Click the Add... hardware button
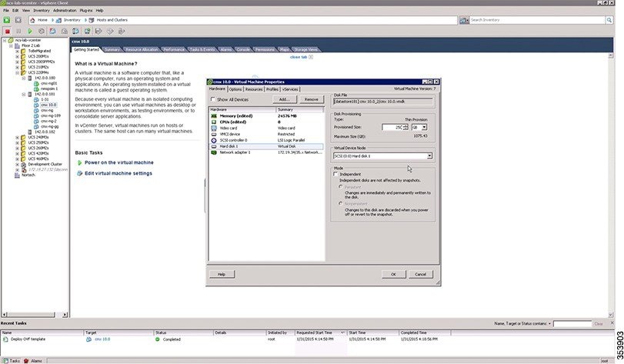Viewport: 624px width, 364px height. pyautogui.click(x=284, y=100)
